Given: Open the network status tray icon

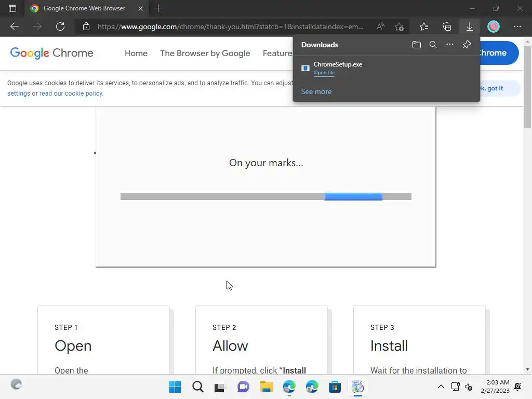Looking at the screenshot, I should 455,387.
